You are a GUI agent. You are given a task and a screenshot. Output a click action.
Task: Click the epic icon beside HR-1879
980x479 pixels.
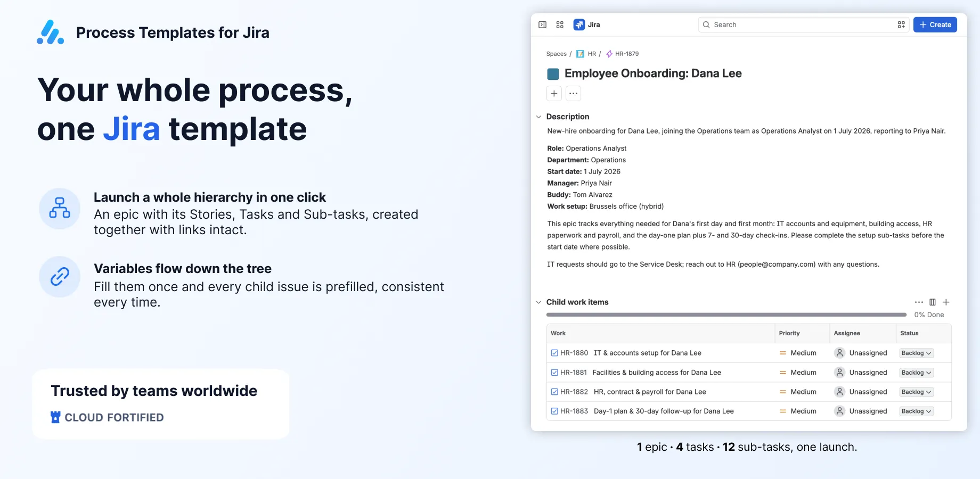pos(609,54)
